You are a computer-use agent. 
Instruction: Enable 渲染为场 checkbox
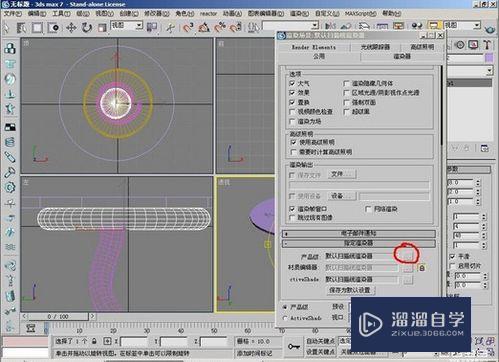point(292,122)
